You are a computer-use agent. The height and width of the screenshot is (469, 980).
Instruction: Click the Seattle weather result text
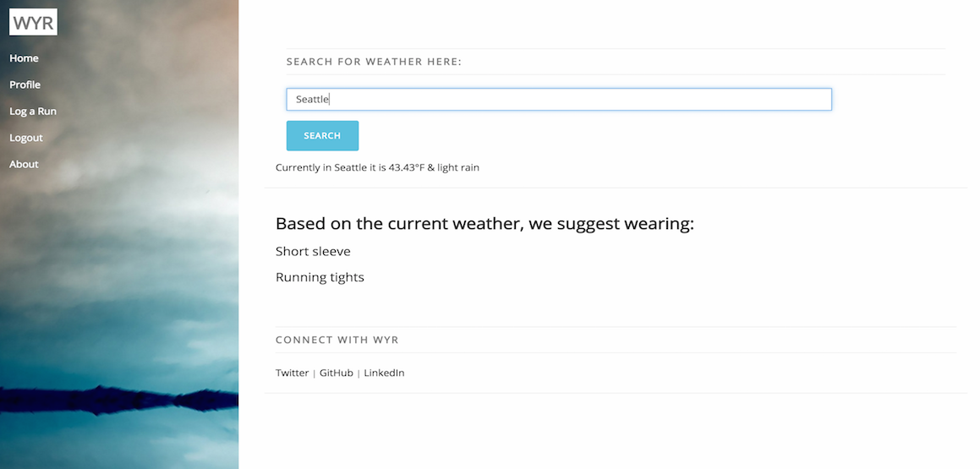click(x=377, y=167)
